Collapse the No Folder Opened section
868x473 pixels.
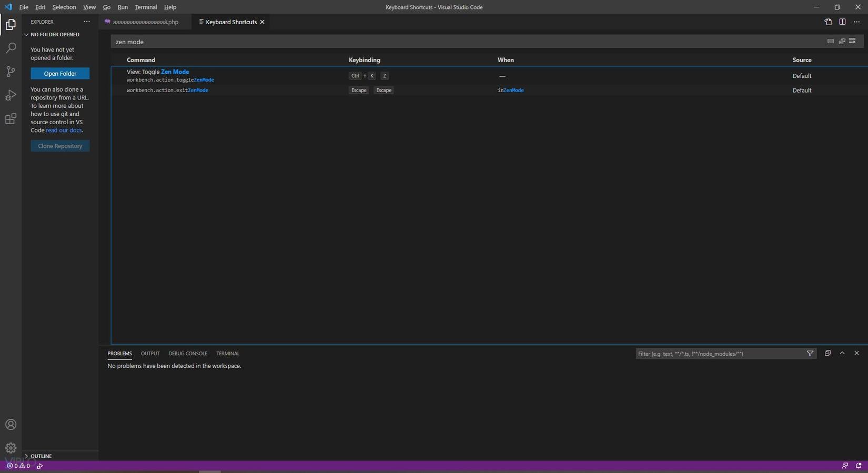tap(26, 35)
